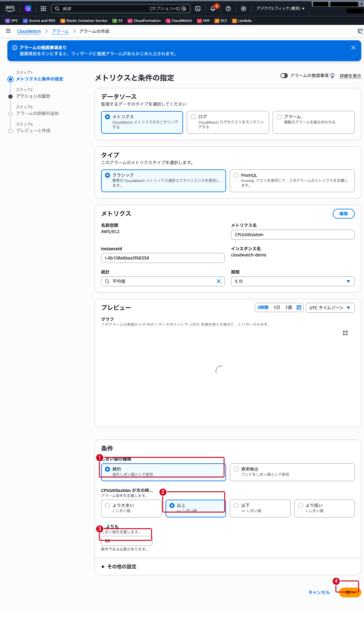Select the メトリクス data source option

[x=142, y=122]
